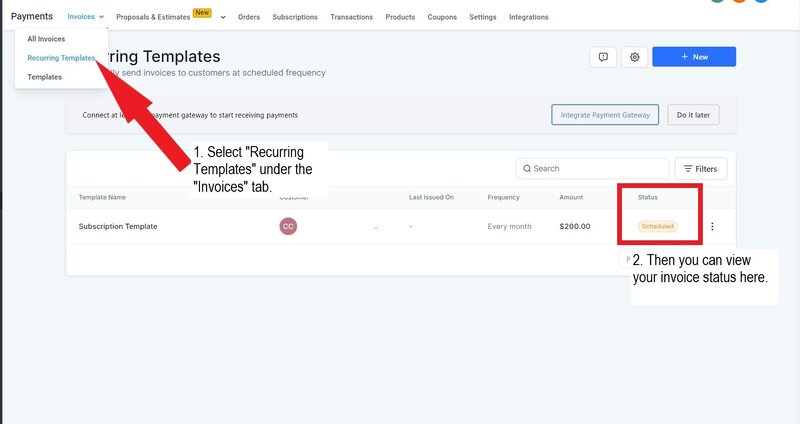Click the Status column header
This screenshot has height=424, width=800.
pos(647,197)
